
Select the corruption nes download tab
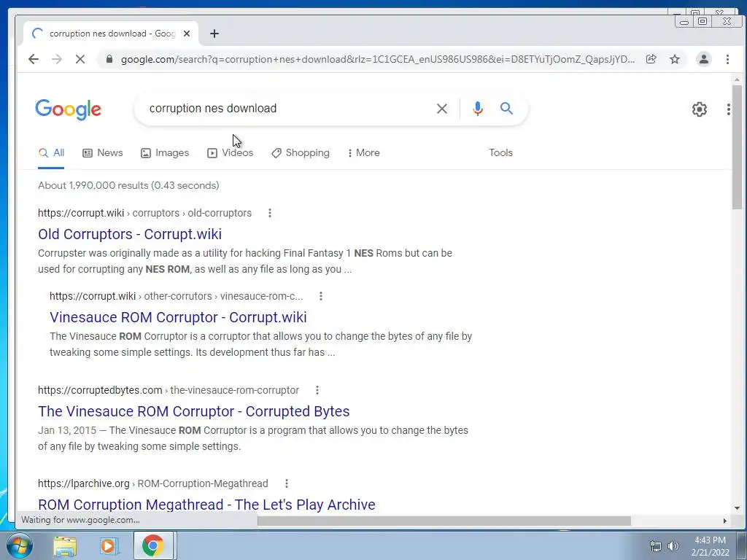111,34
